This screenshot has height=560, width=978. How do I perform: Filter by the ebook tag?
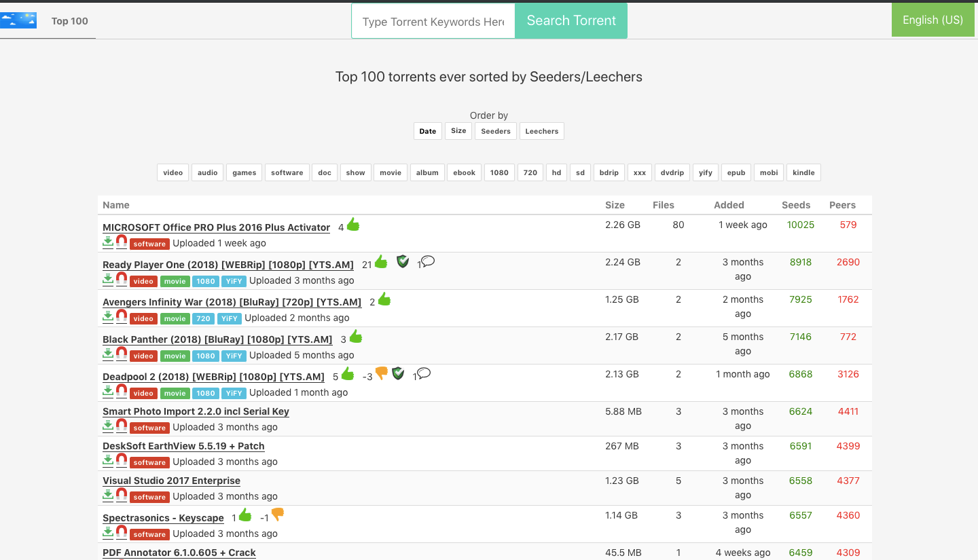tap(465, 172)
